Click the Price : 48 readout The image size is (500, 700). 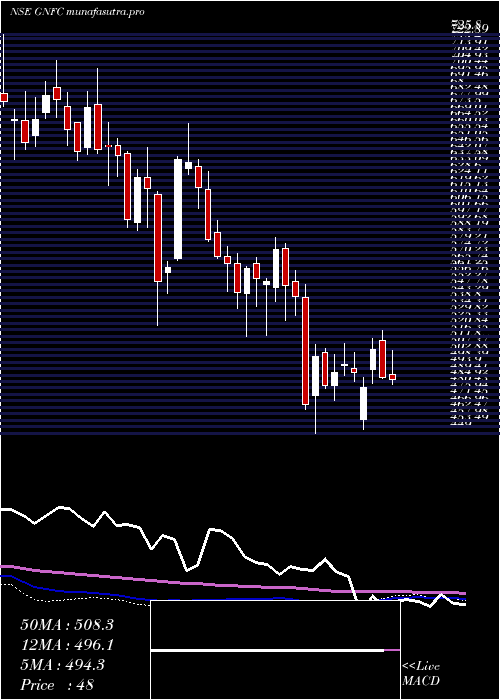(57, 684)
